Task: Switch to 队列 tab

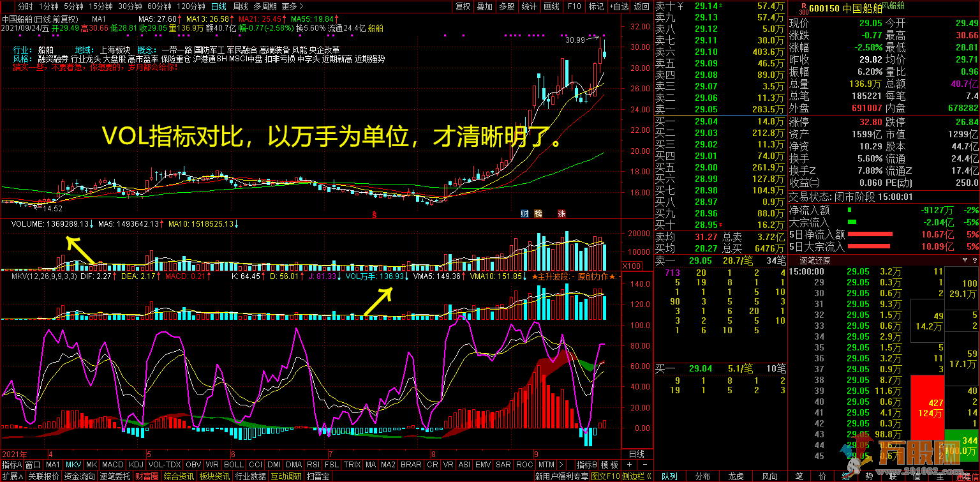Action: tap(669, 476)
